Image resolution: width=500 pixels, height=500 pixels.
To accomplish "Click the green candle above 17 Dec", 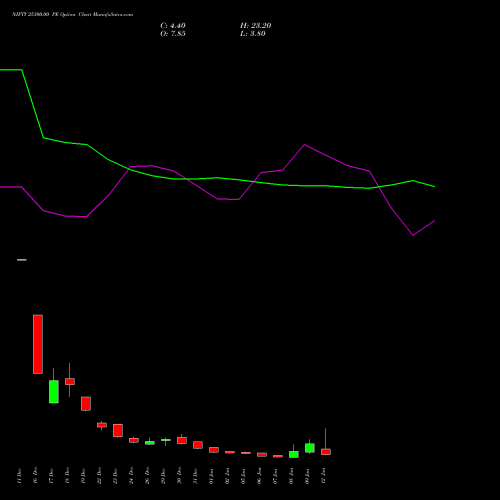I will coord(54,392).
